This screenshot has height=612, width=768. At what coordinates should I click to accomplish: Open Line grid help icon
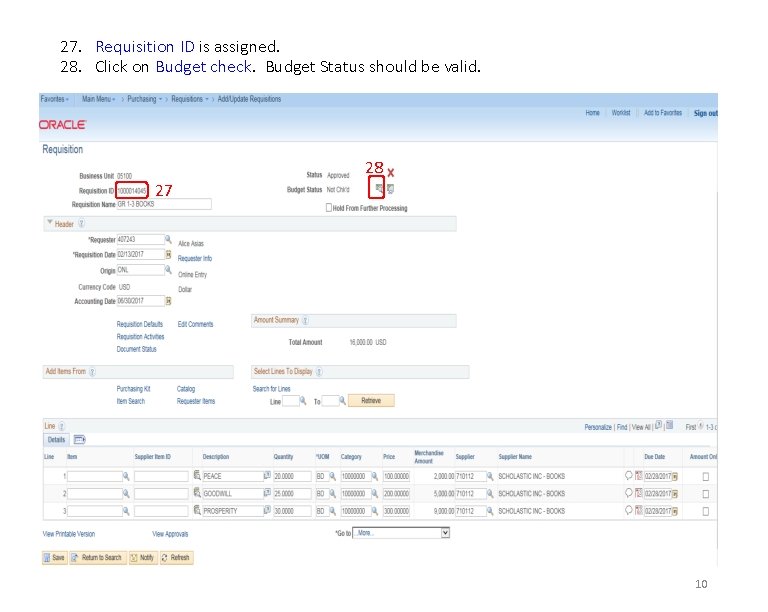coord(62,426)
